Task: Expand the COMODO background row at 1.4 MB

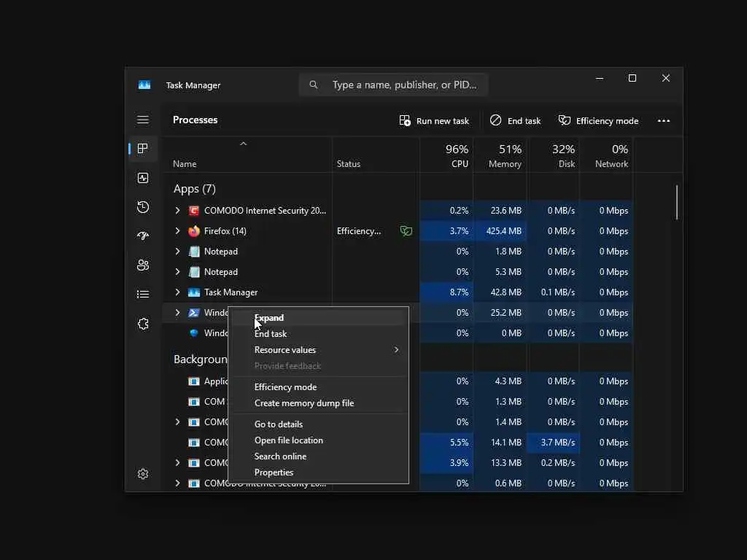Action: 178,422
